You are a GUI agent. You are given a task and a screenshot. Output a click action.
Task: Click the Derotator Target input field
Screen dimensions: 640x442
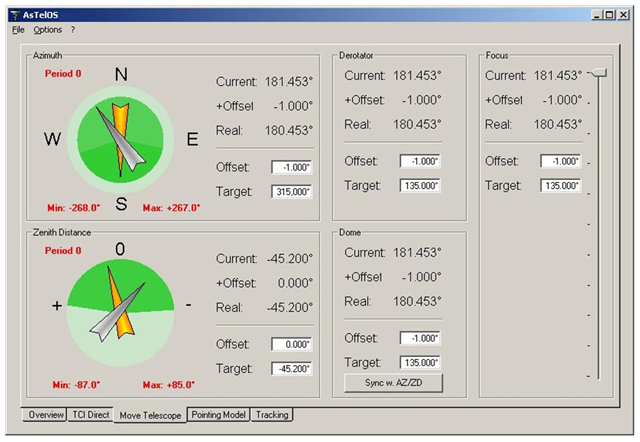coord(420,185)
